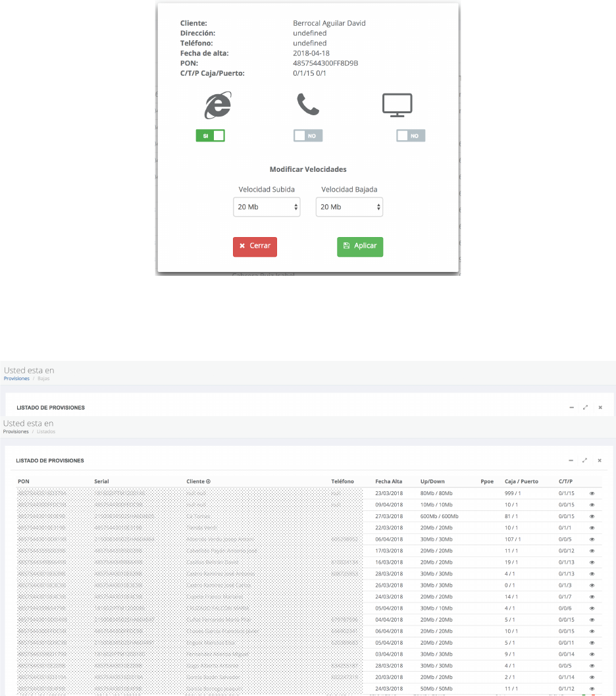Click the Serial column header
The image size is (616, 696).
click(x=101, y=481)
